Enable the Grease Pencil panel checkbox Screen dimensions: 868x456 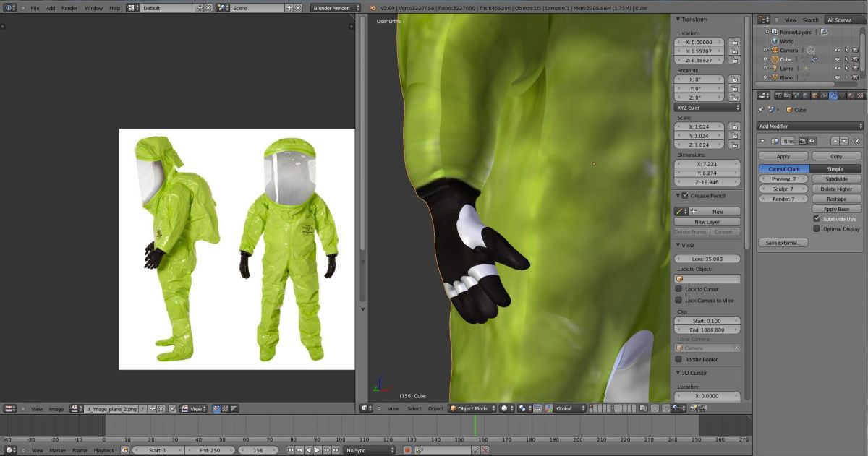(685, 195)
